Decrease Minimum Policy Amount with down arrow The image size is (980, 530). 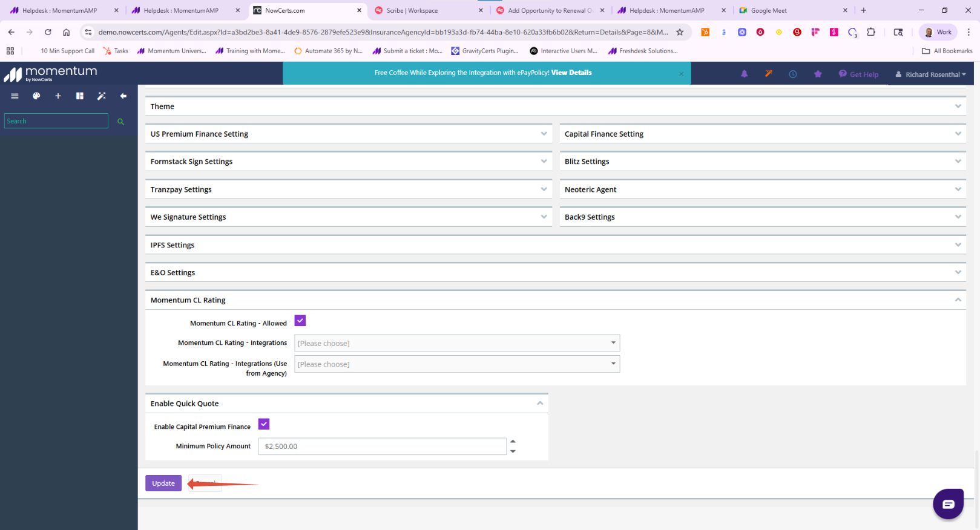tap(513, 451)
